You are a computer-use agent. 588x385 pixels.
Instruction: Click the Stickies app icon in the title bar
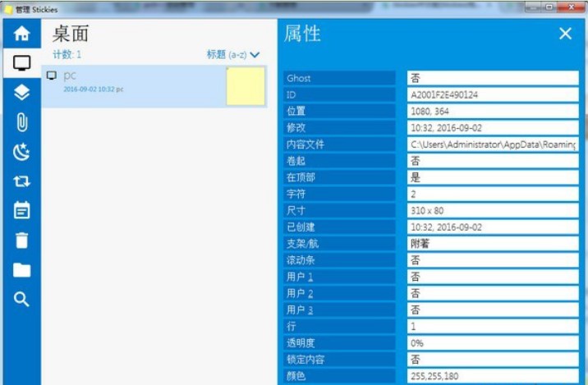8,9
